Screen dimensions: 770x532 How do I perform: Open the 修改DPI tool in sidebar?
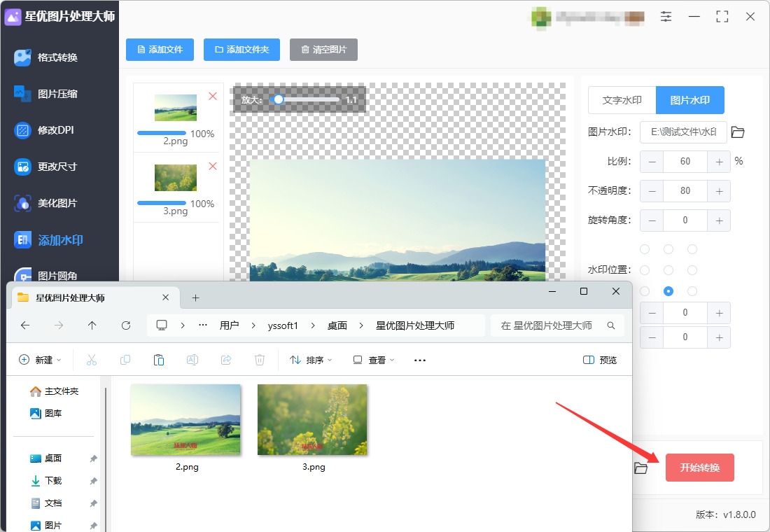[x=45, y=130]
